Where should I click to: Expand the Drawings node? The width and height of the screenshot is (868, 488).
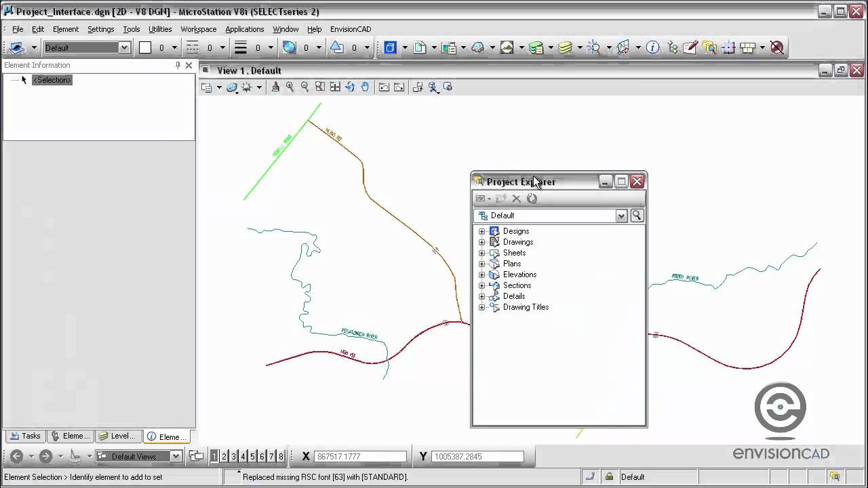482,242
